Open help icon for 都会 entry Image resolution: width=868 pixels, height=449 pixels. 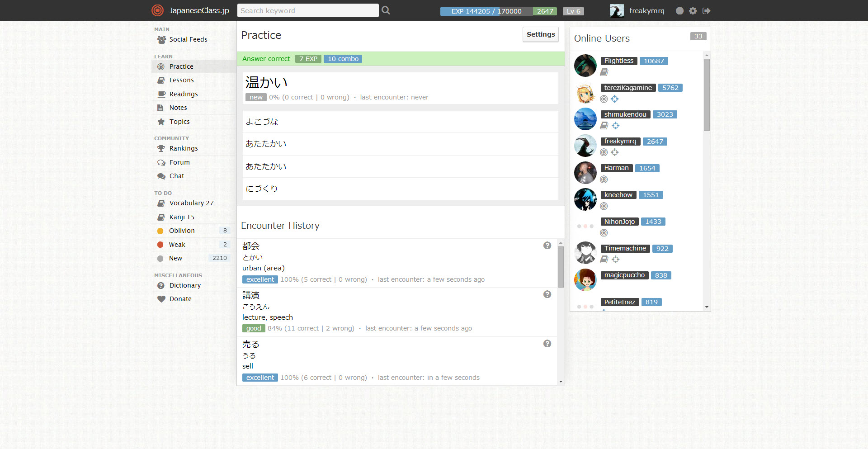547,246
